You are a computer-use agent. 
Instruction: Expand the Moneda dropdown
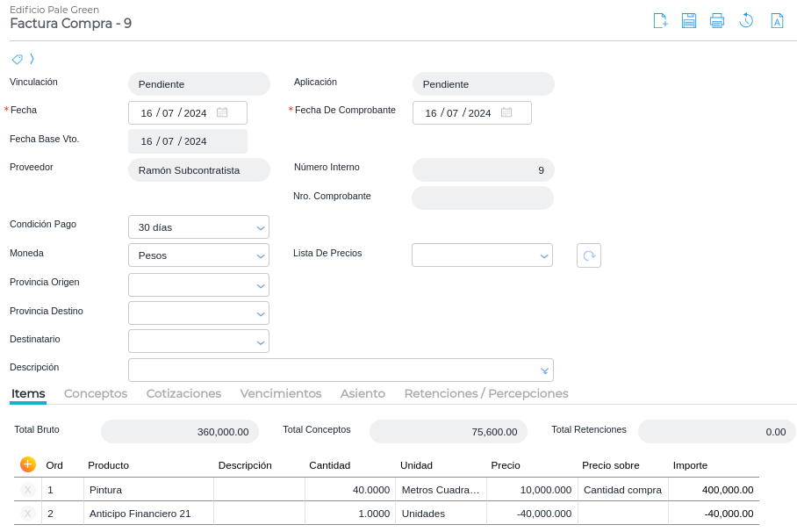[x=261, y=256]
